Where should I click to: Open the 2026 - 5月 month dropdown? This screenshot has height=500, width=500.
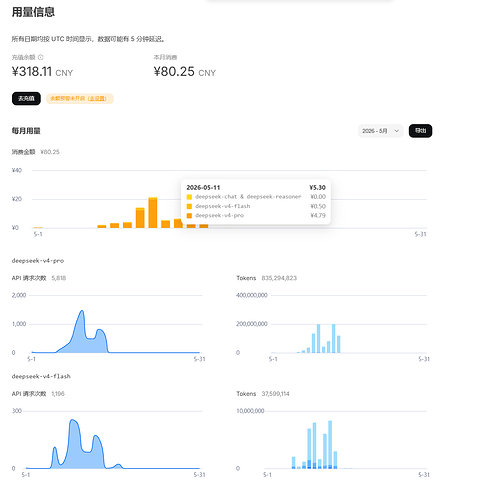[380, 131]
